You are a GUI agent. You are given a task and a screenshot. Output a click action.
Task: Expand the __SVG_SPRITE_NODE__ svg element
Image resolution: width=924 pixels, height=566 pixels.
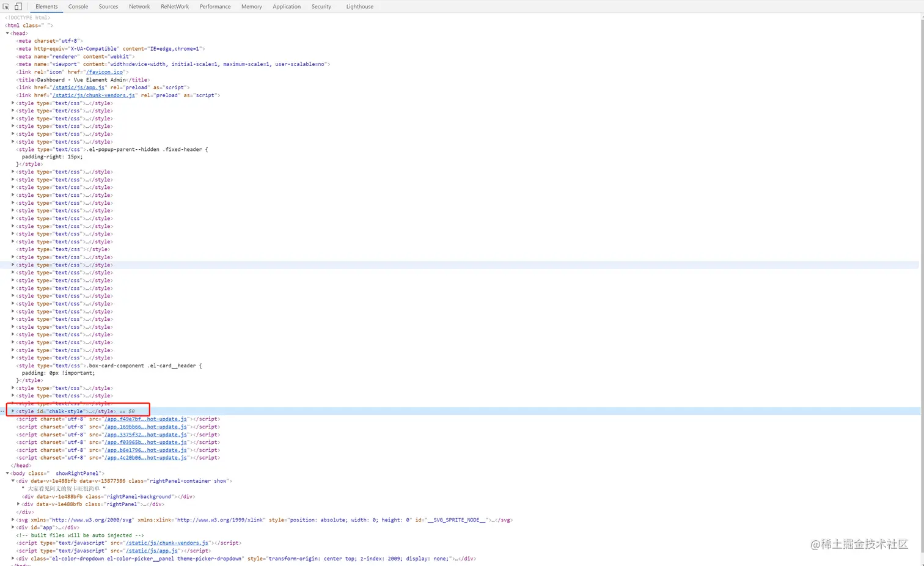[x=12, y=520]
